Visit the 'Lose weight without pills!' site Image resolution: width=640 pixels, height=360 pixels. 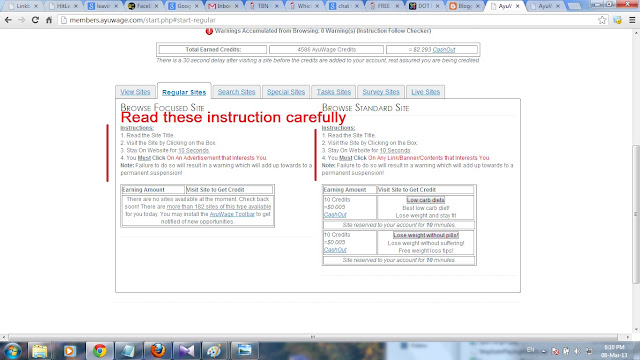[426, 236]
